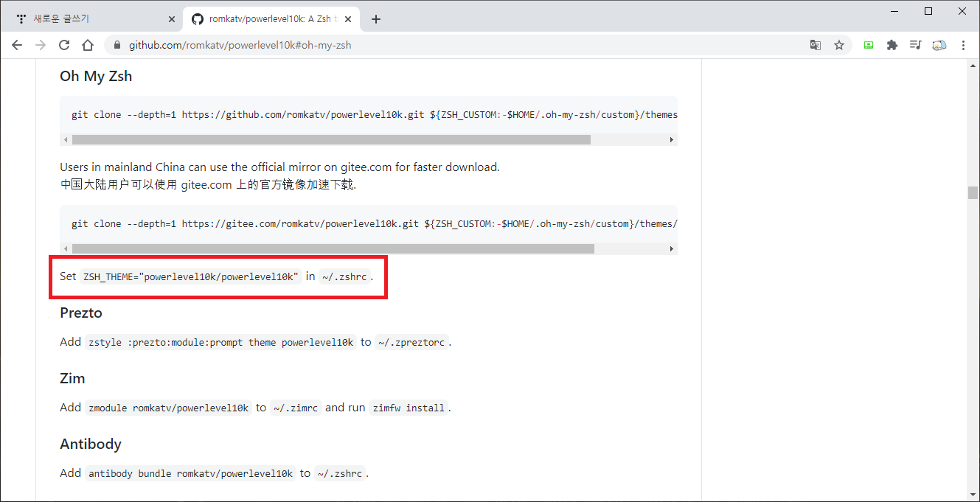The height and width of the screenshot is (502, 980).
Task: Click the github.com git clone command text
Action: click(374, 115)
